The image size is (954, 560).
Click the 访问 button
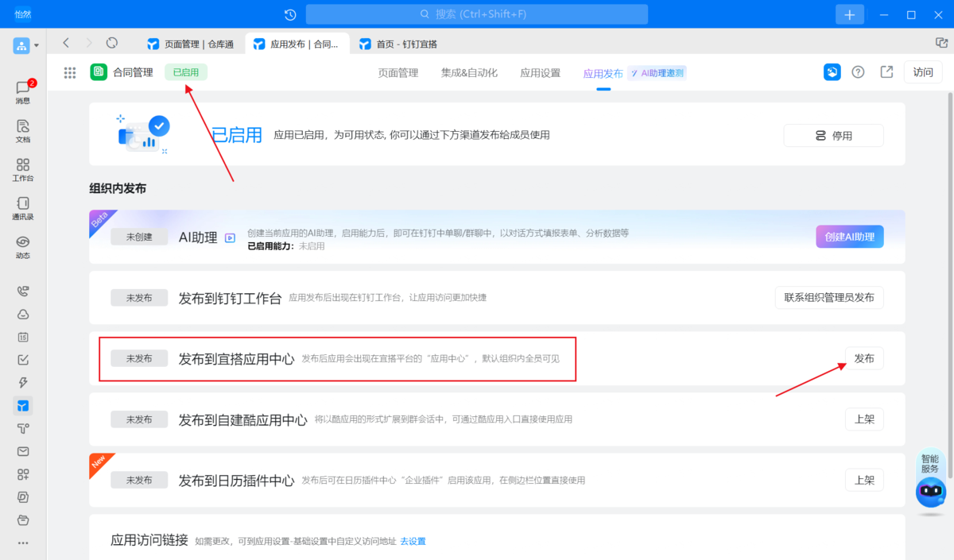(923, 72)
